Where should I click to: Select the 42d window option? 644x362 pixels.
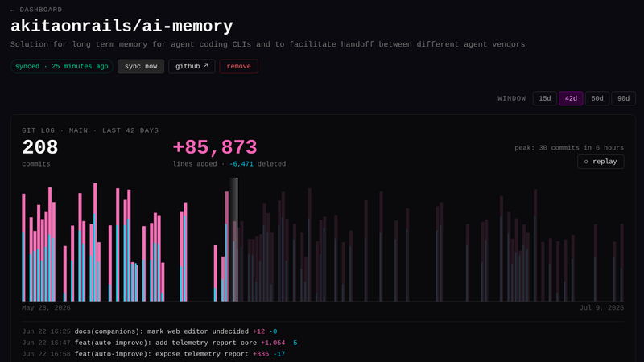coord(571,98)
